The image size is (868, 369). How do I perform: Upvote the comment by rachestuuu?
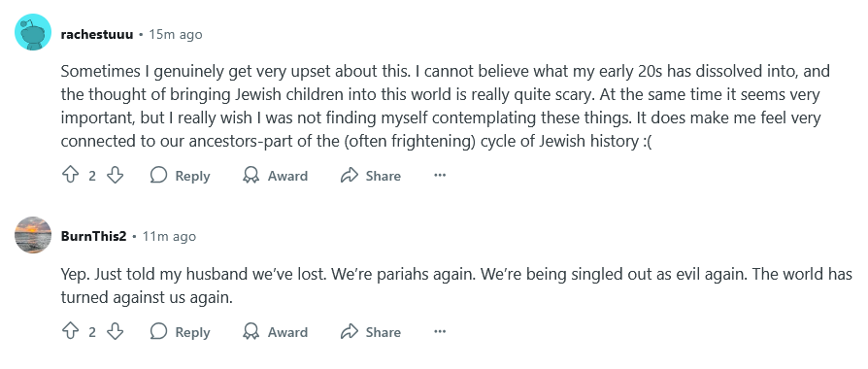click(x=70, y=176)
